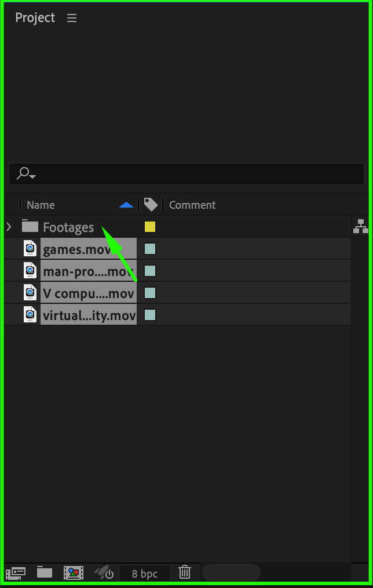
Task: Expand the Footages folder
Action: coord(9,227)
